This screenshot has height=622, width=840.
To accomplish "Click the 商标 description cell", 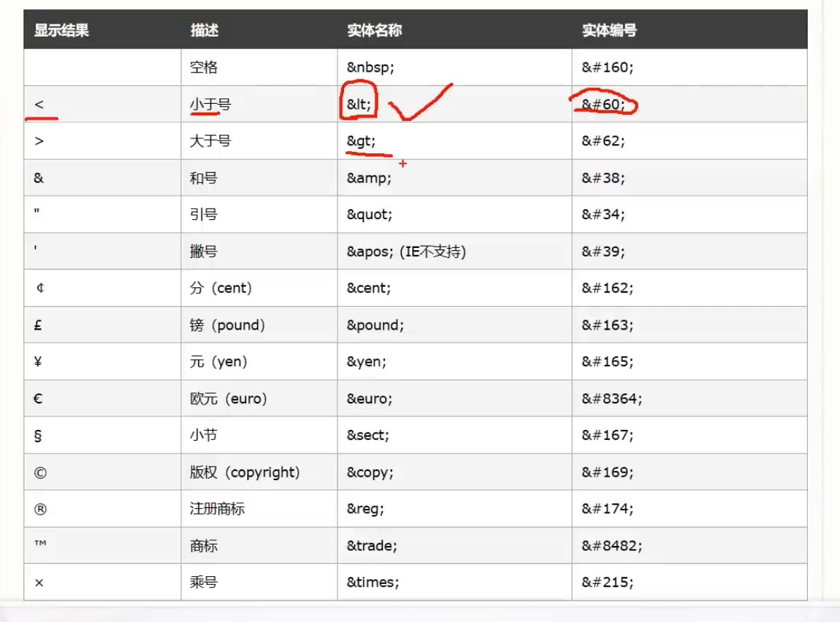I will click(x=204, y=546).
